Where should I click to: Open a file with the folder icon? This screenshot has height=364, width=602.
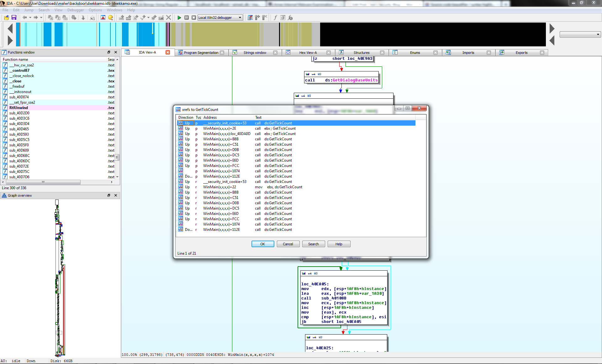coord(6,18)
